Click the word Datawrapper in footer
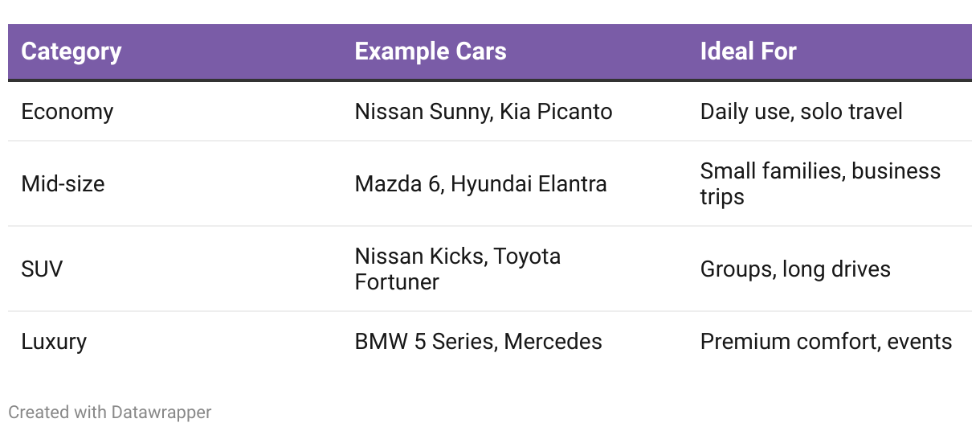 coord(161,413)
